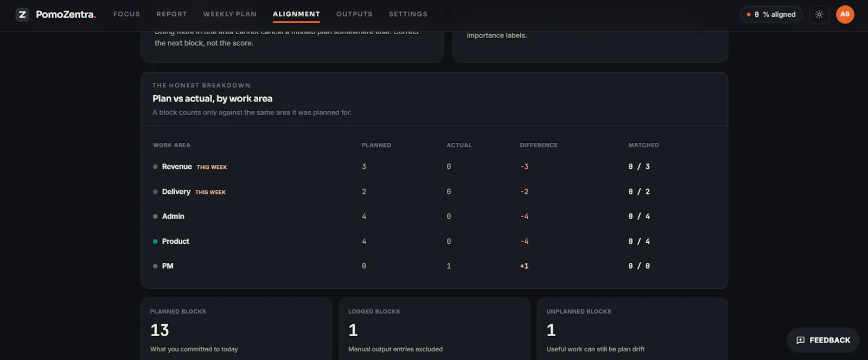Click the Delivery color dot

pyautogui.click(x=155, y=192)
